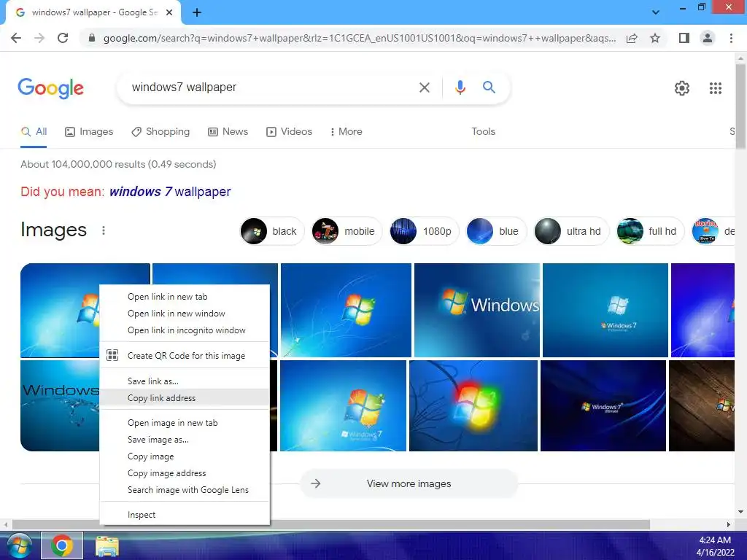Choose Create QR Code for this image
This screenshot has width=747, height=560.
pyautogui.click(x=185, y=355)
